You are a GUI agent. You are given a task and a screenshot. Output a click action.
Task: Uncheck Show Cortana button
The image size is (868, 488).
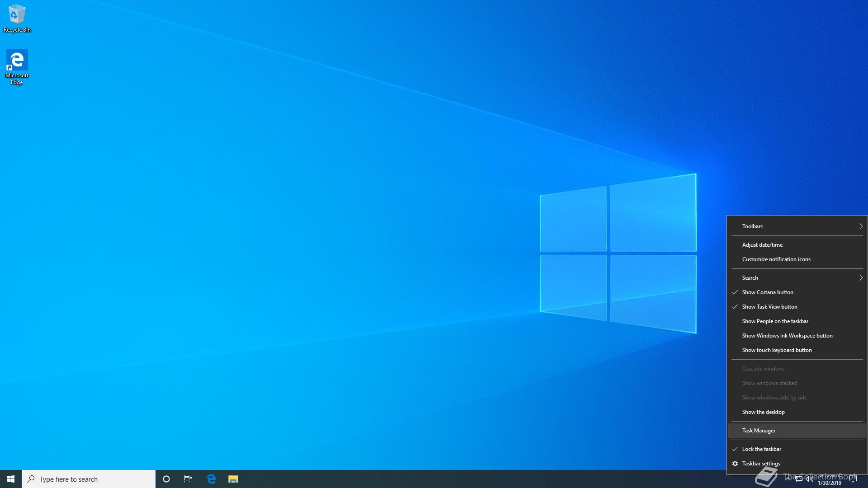coord(797,292)
